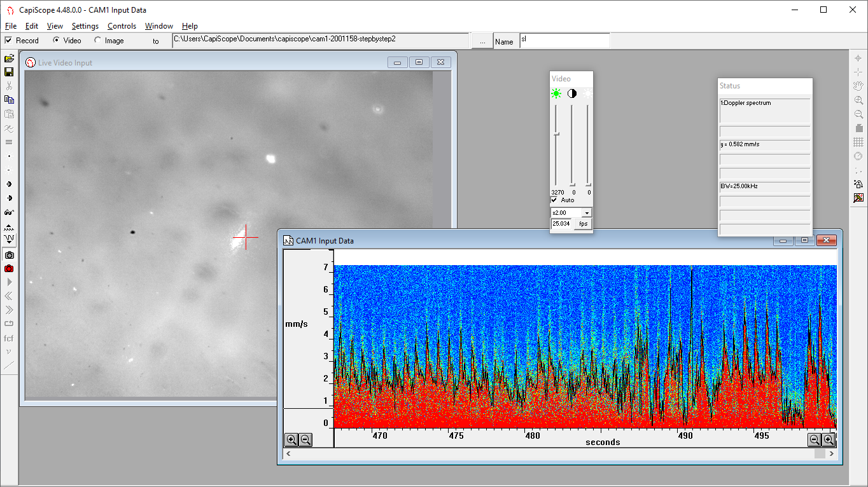868x487 pixels.
Task: Click the spiky peaks icon above waveform tool
Action: tap(9, 226)
